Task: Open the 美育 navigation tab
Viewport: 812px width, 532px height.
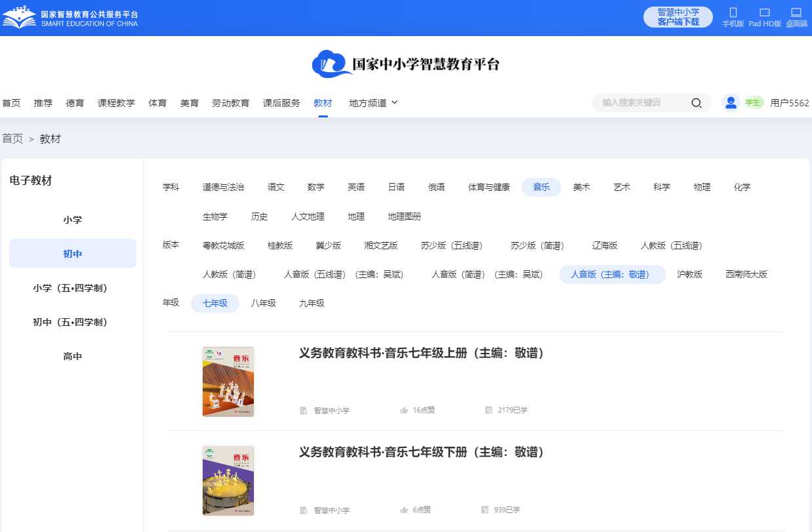Action: [x=190, y=103]
